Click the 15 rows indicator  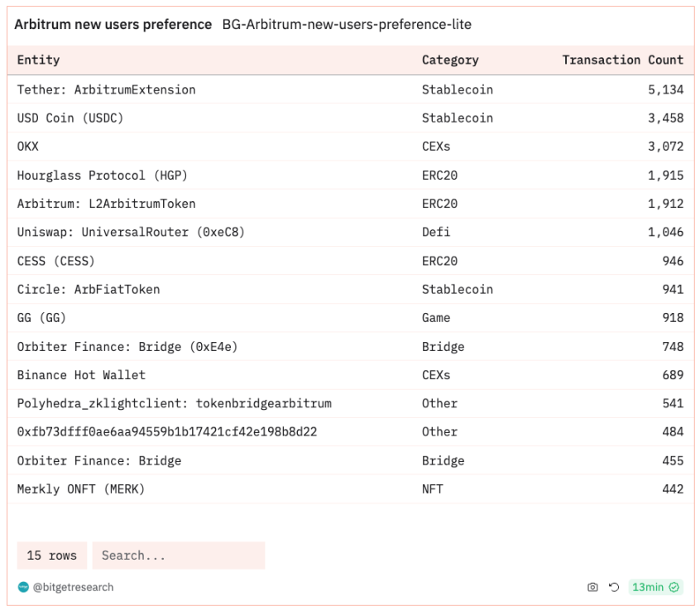tap(52, 556)
